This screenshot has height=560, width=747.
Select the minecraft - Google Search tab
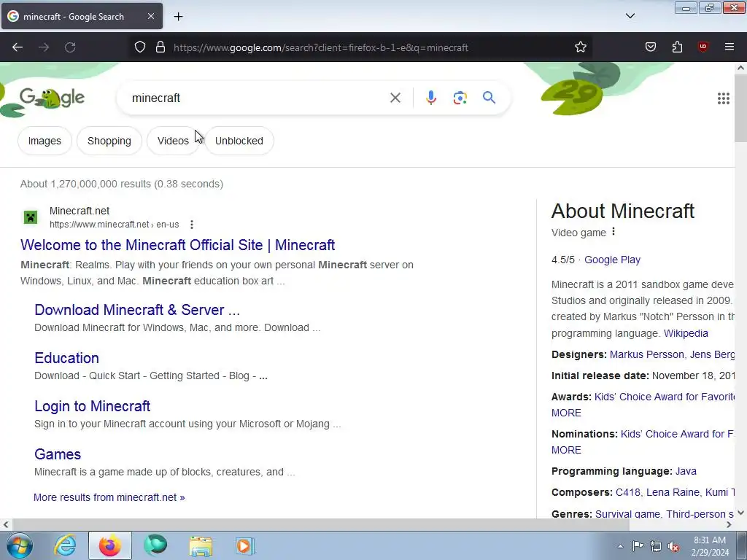coord(82,16)
